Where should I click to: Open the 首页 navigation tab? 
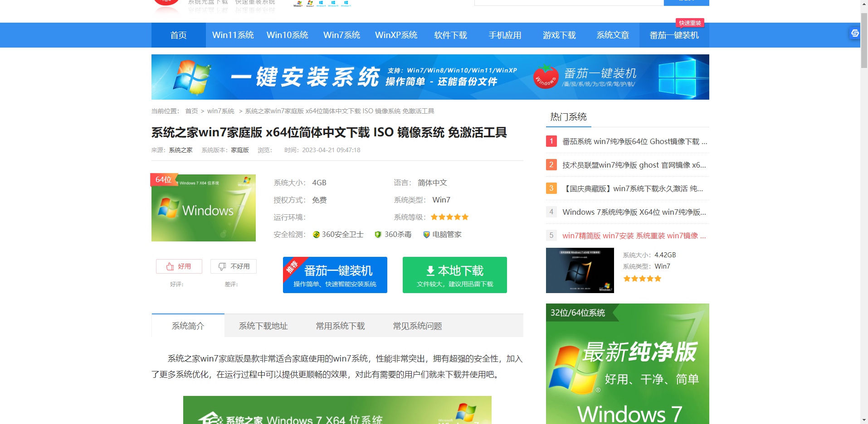[x=178, y=35]
